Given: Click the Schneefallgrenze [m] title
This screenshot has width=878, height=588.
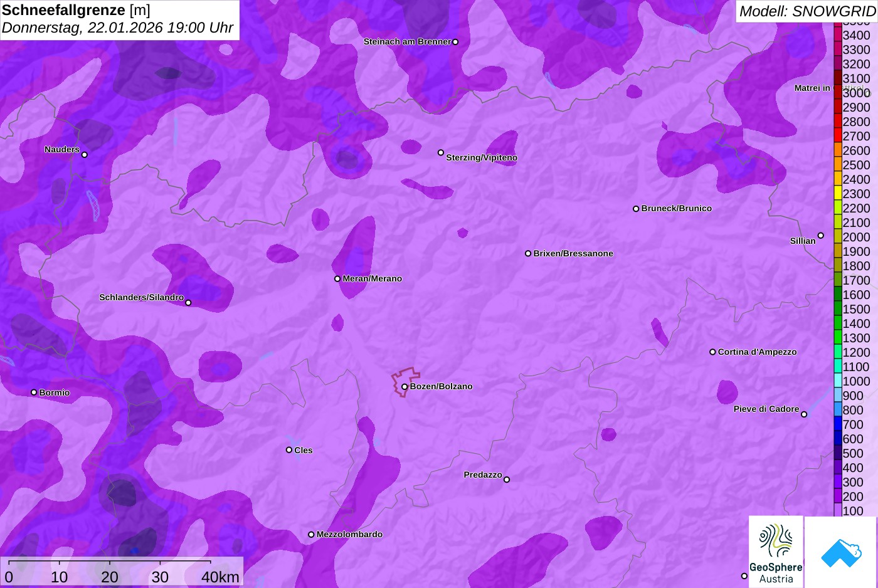Looking at the screenshot, I should click(x=76, y=10).
